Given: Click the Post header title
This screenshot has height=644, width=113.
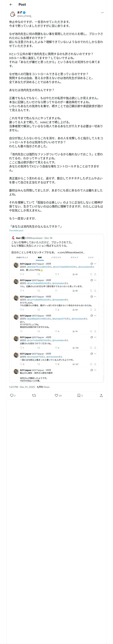Looking at the screenshot, I should (x=22, y=5).
